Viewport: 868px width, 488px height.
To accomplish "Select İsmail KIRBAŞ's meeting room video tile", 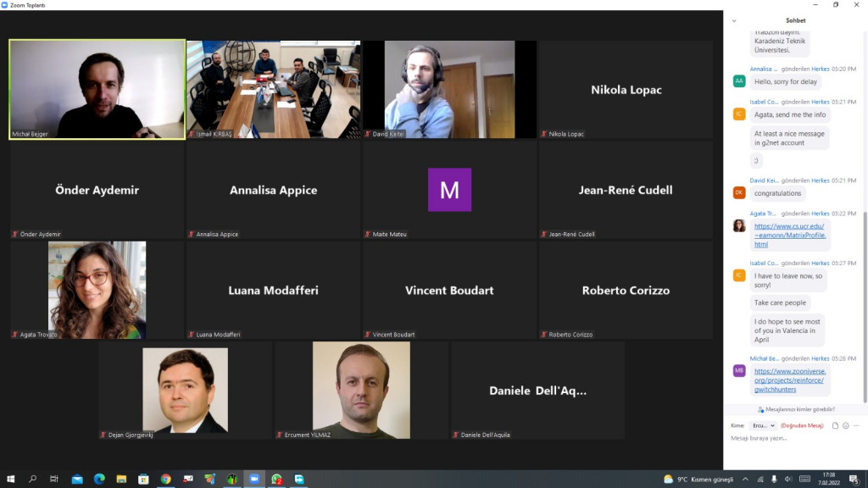I will click(x=274, y=89).
